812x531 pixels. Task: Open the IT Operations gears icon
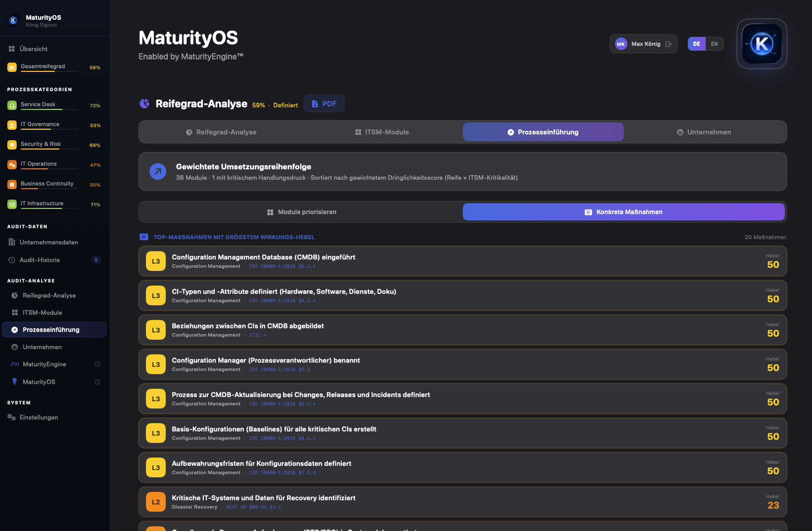12,165
